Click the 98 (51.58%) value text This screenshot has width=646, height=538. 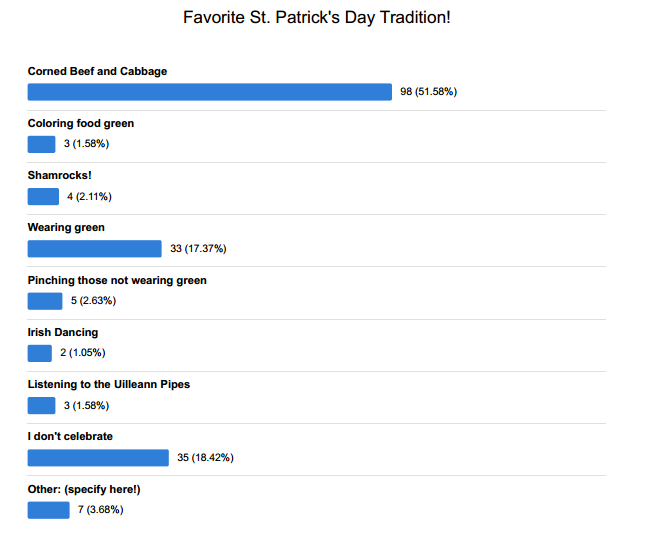[428, 91]
